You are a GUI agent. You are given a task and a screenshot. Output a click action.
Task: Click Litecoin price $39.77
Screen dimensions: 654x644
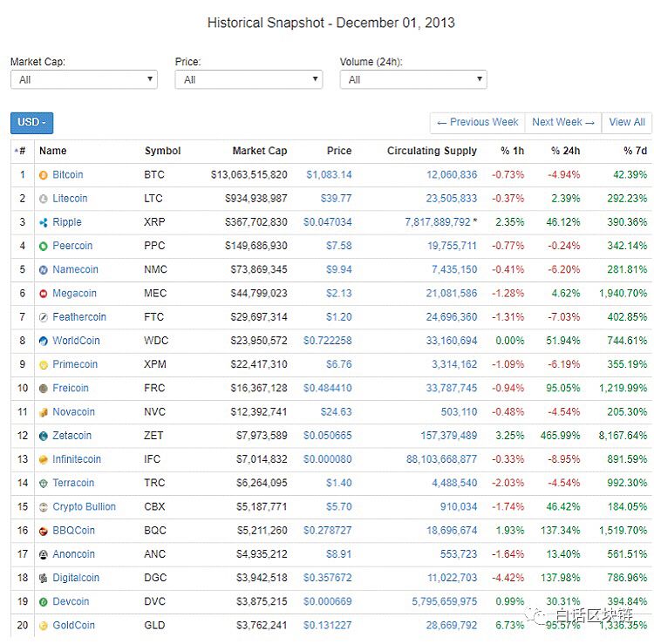337,199
